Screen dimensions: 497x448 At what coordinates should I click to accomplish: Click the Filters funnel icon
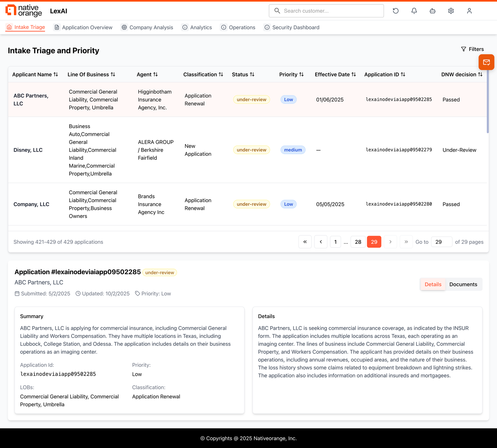pyautogui.click(x=463, y=49)
